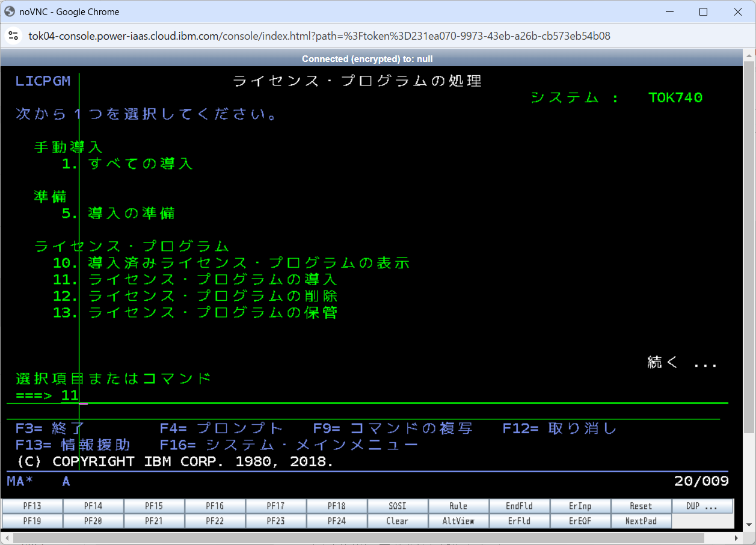This screenshot has width=756, height=545.
Task: Click the 手動導入 section heading
Action: click(69, 147)
